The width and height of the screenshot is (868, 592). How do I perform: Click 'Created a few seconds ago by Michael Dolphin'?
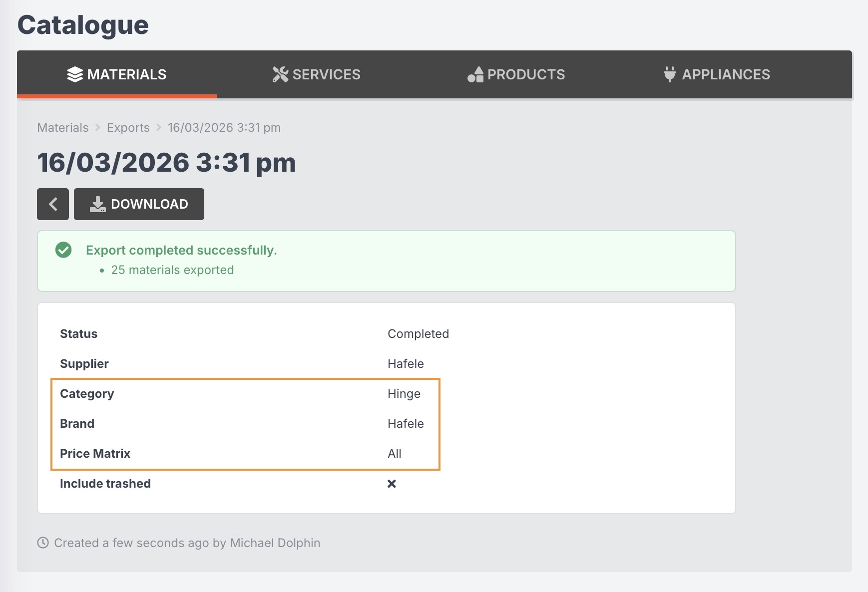tap(187, 543)
